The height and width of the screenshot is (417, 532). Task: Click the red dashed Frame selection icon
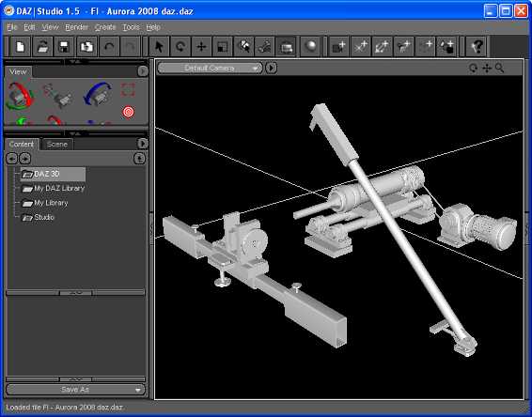(x=128, y=90)
